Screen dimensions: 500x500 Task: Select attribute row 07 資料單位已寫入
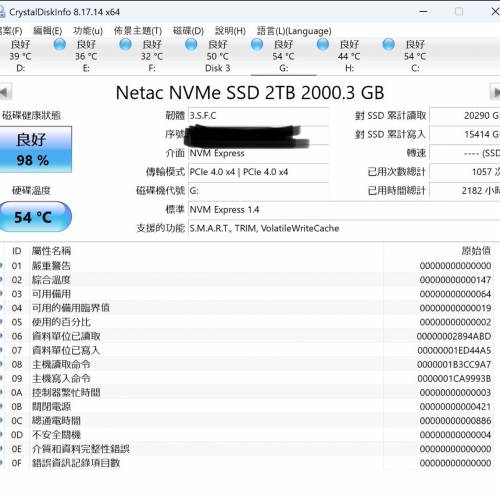[247, 350]
